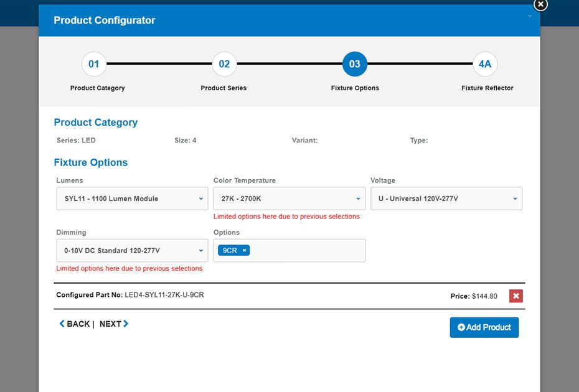Expand the Color Temperature dropdown
Viewport: 579px width, 392px height.
(289, 199)
